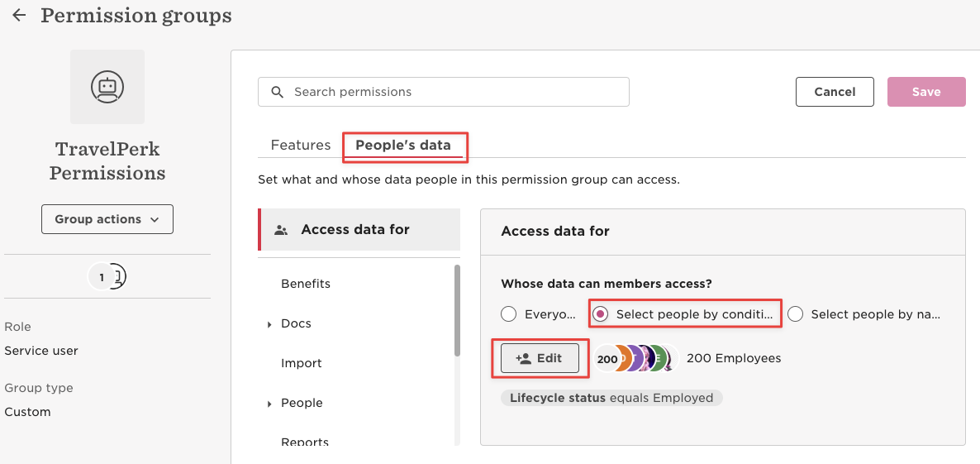Focus the Search permissions input field
The image size is (980, 464).
[443, 92]
